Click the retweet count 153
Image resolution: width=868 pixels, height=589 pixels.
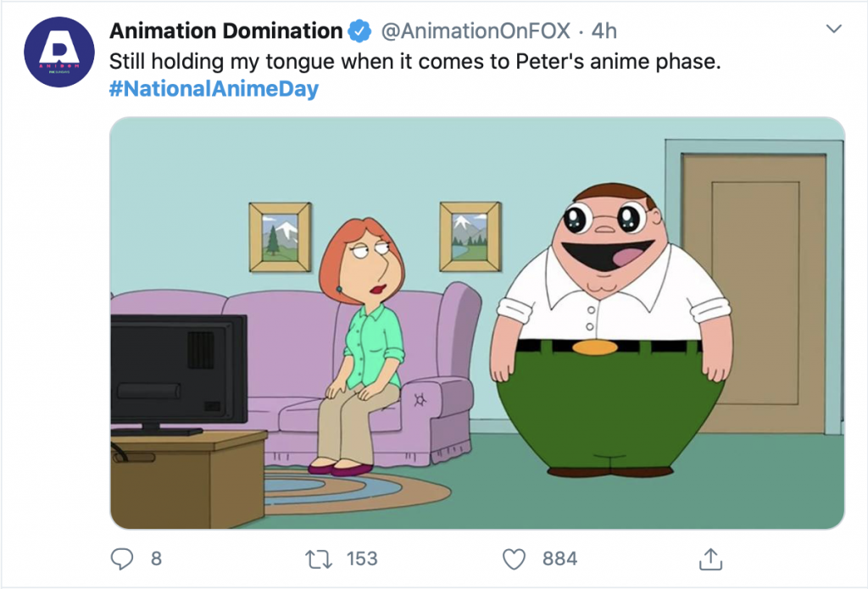[x=362, y=558]
